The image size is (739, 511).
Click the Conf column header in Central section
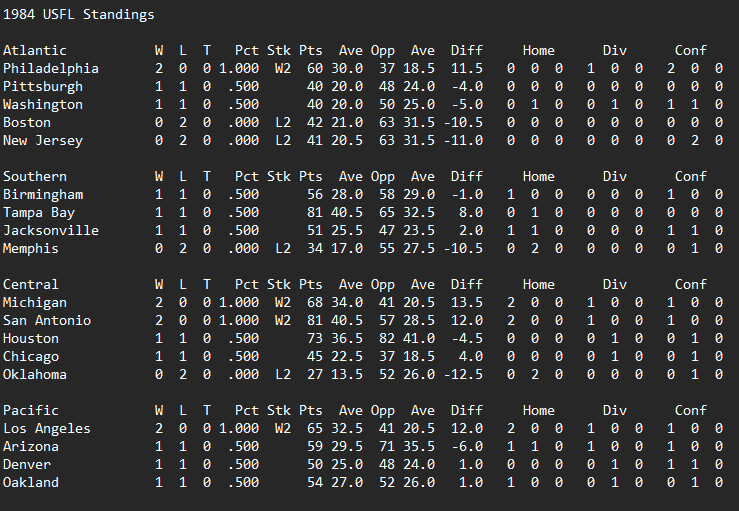(690, 285)
